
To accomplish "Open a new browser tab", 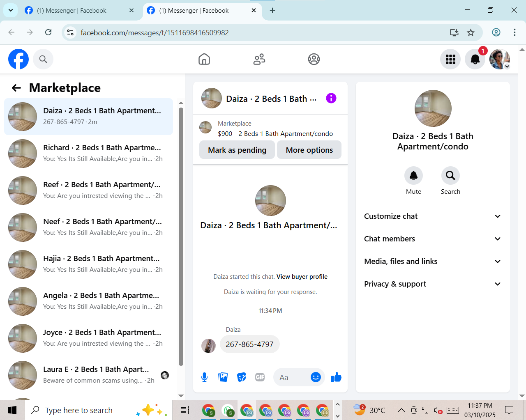I will point(272,11).
